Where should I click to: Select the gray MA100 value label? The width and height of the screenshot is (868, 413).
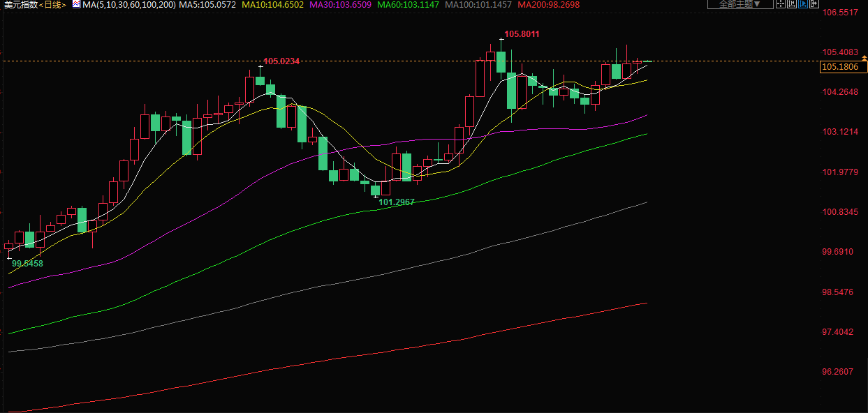click(478, 5)
